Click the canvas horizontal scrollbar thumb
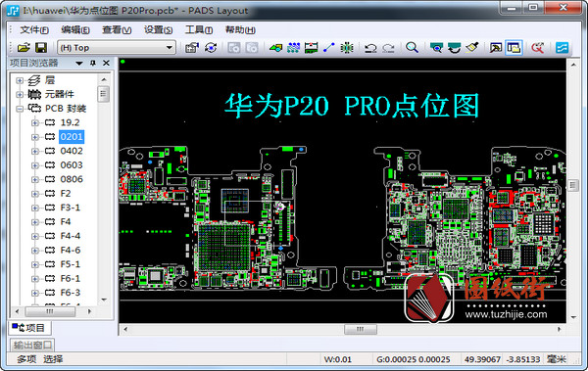This screenshot has width=588, height=371. point(361,329)
